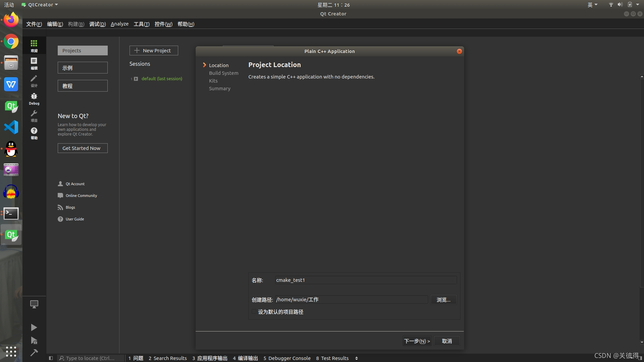The image size is (644, 362).
Task: Open the 工具(T) menu
Action: (141, 24)
